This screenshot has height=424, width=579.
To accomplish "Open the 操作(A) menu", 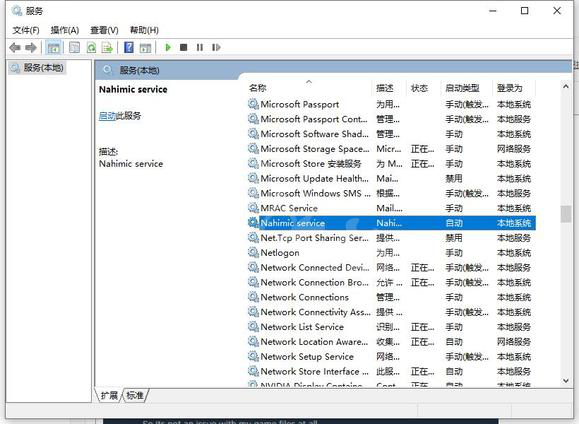I will pos(65,30).
